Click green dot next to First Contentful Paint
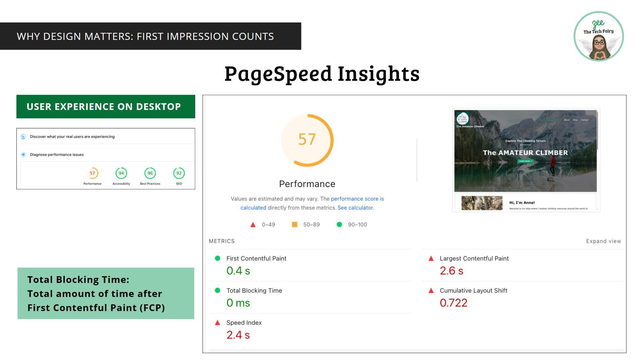 (217, 258)
